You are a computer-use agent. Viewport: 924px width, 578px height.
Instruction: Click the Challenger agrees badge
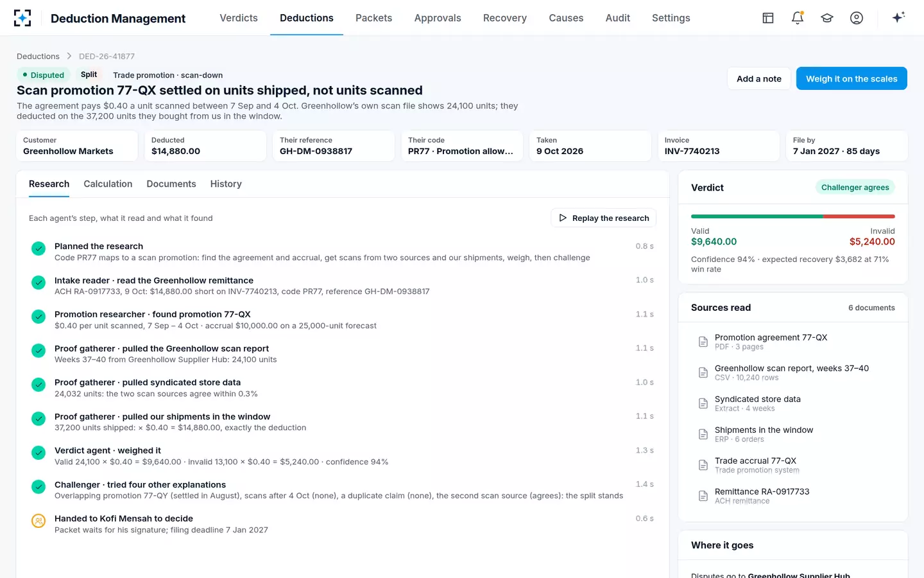pyautogui.click(x=855, y=188)
